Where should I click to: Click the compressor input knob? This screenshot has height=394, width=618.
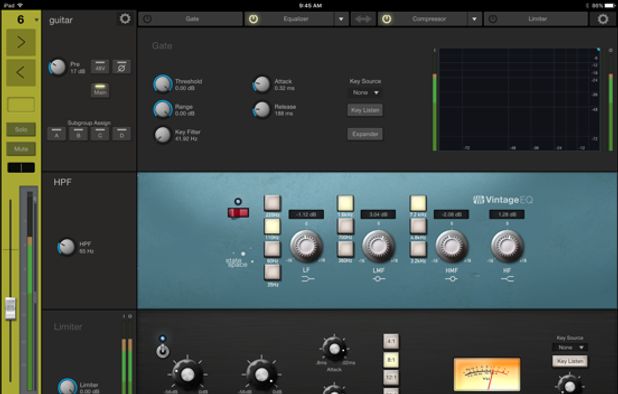[x=188, y=374]
